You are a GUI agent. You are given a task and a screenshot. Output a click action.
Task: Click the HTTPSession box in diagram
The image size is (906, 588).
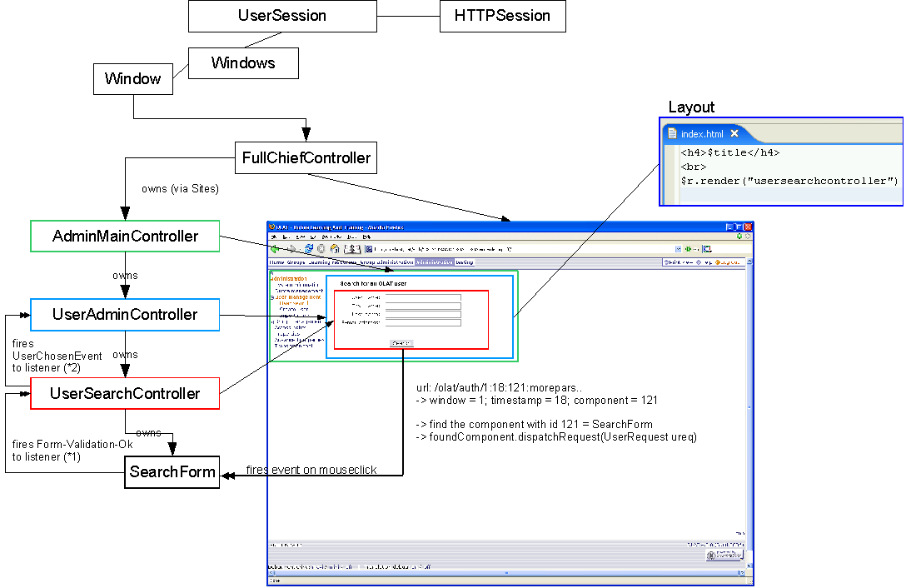(x=503, y=16)
